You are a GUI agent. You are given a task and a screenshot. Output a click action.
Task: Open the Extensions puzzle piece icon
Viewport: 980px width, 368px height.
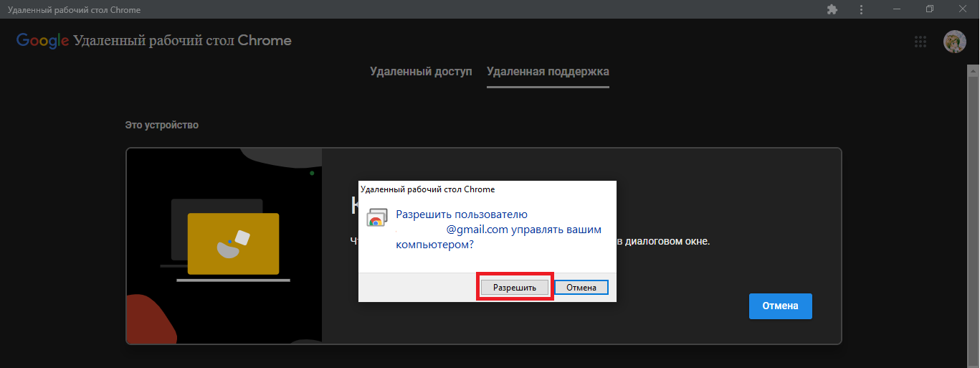pyautogui.click(x=832, y=9)
